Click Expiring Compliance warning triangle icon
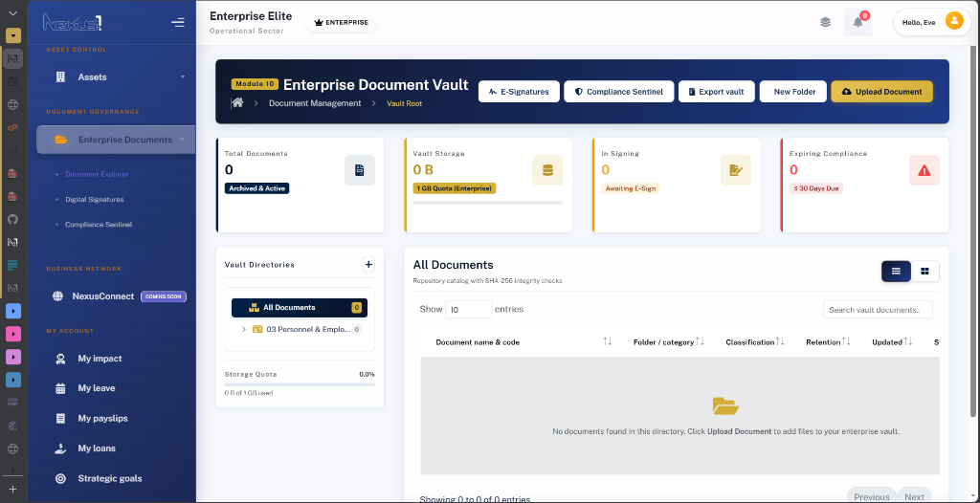Viewport: 980px width, 503px height. click(924, 170)
